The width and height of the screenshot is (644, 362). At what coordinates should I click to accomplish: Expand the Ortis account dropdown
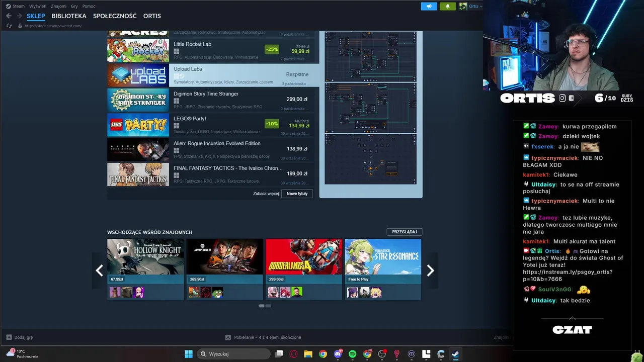click(475, 6)
